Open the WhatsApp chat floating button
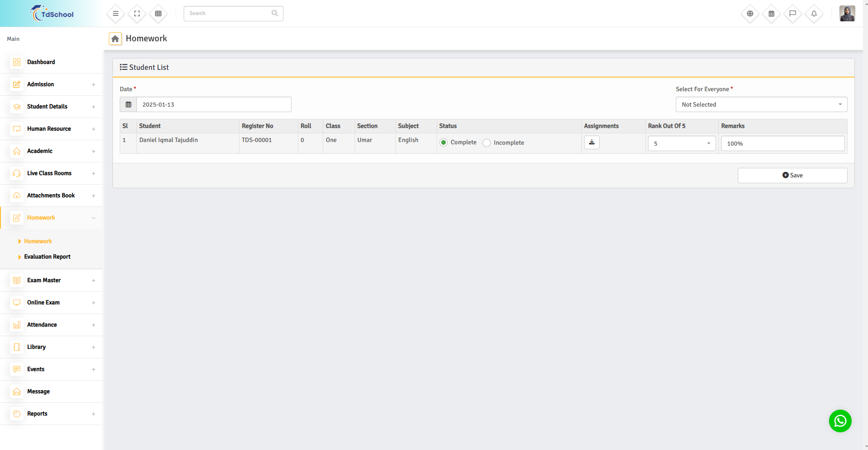This screenshot has width=868, height=450. [x=840, y=421]
